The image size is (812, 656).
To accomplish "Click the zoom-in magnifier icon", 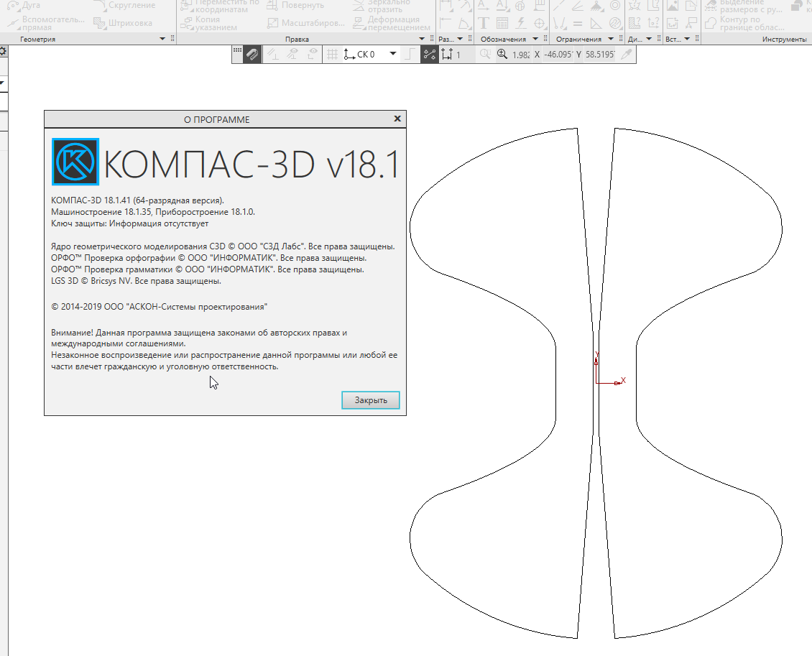I will point(502,54).
